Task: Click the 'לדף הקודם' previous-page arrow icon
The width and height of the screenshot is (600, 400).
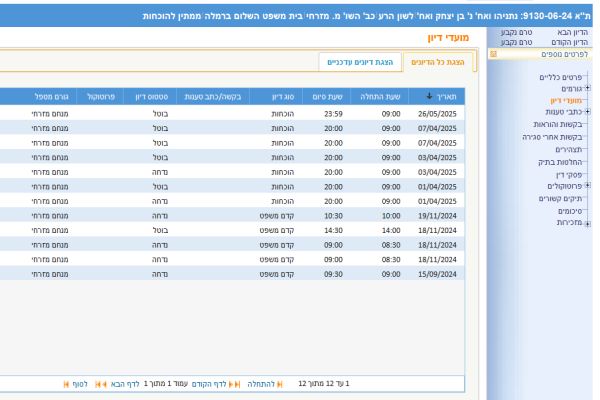Action: [x=235, y=384]
